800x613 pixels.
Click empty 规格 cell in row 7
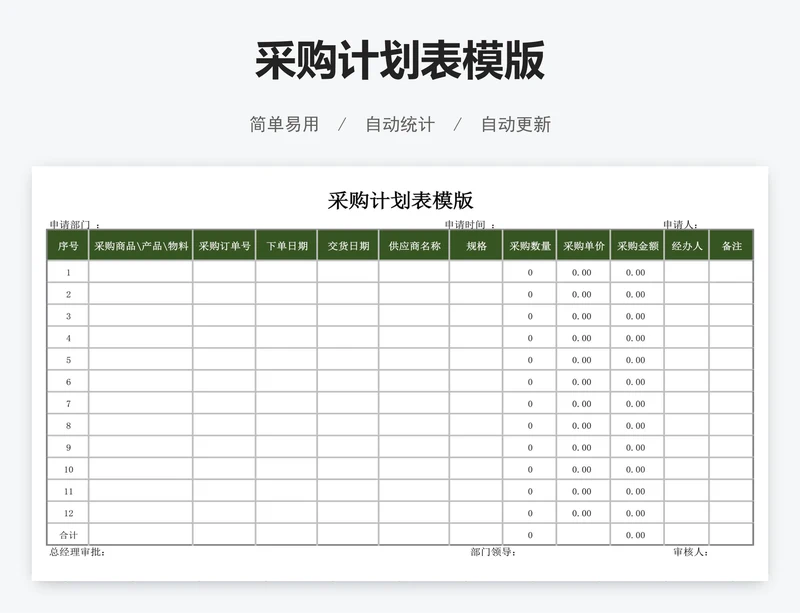pos(476,404)
